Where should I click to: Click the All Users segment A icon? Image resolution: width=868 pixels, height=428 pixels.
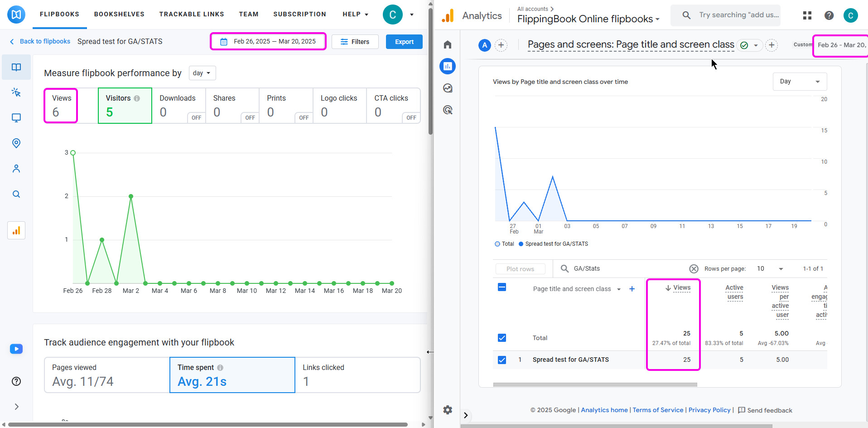click(485, 45)
